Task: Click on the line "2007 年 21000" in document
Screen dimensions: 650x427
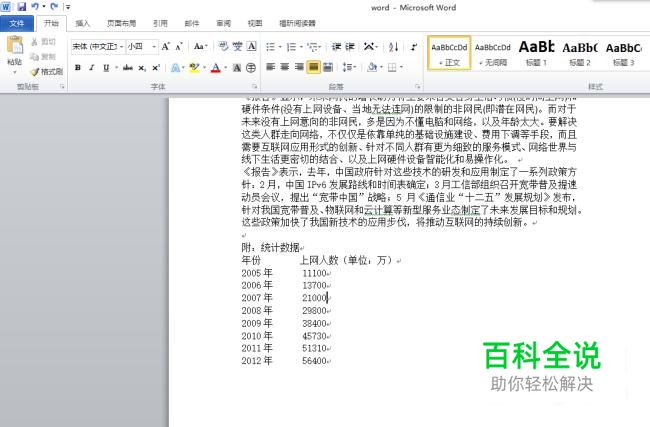Action: pos(285,298)
